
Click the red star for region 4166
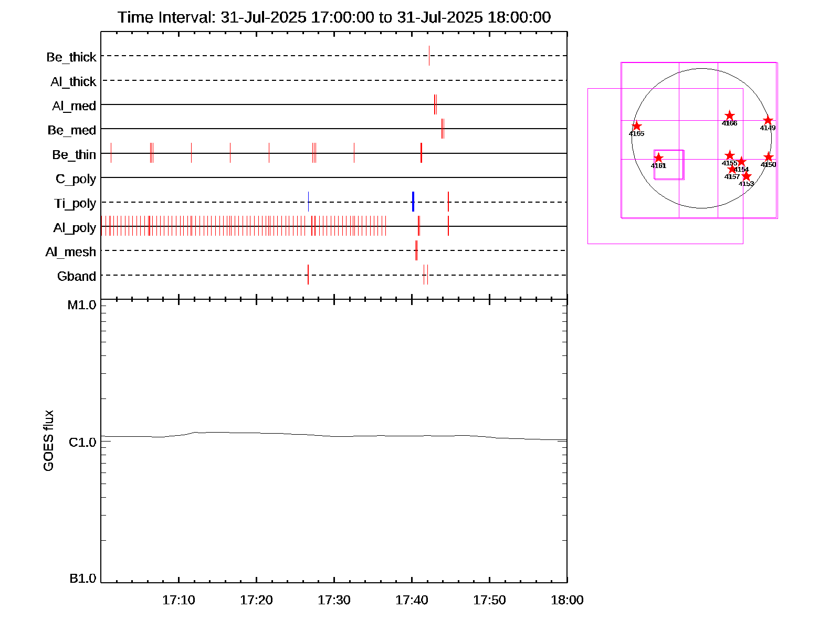[x=729, y=116]
